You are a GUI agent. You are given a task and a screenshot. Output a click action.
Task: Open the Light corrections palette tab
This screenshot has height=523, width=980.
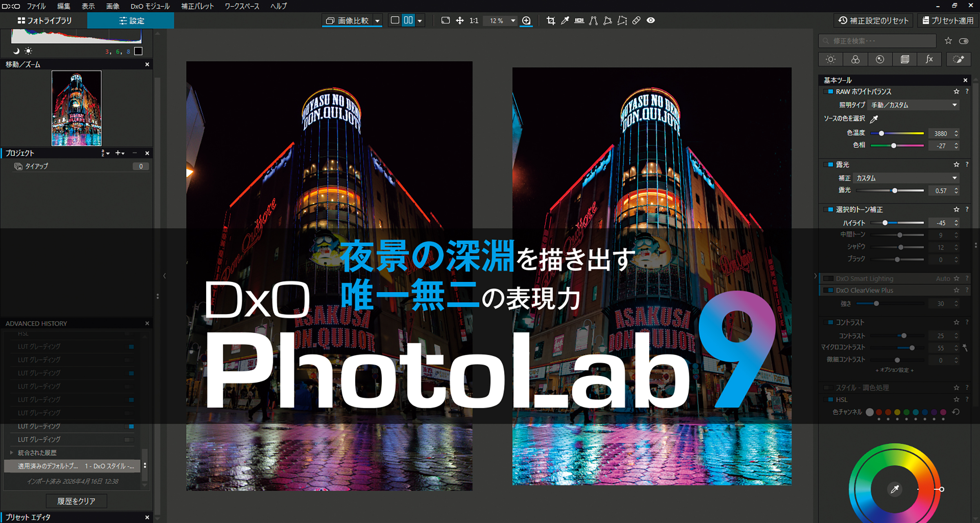tap(831, 59)
